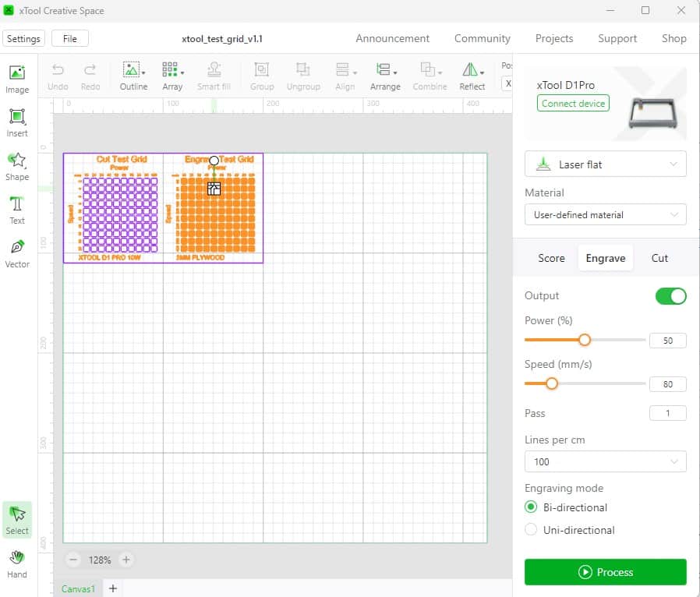Select Uni-directional engraving mode

[x=532, y=530]
